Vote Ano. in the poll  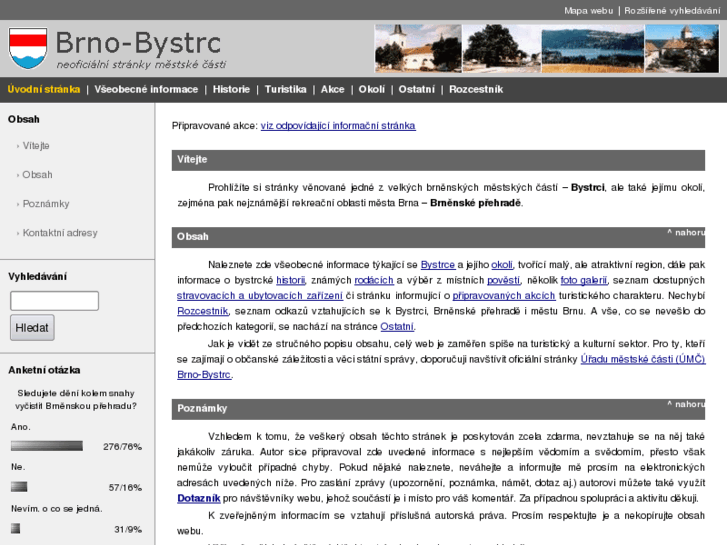click(20, 427)
